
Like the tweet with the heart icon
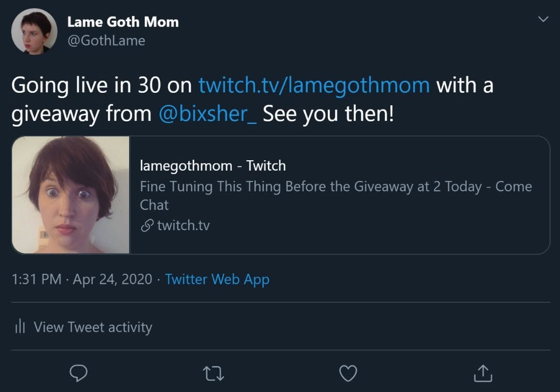[x=348, y=373]
